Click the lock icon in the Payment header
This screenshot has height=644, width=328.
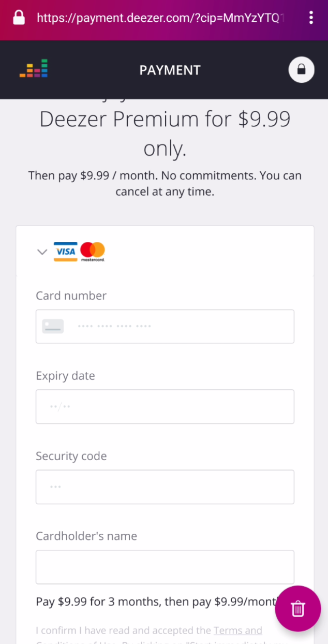[x=301, y=69]
